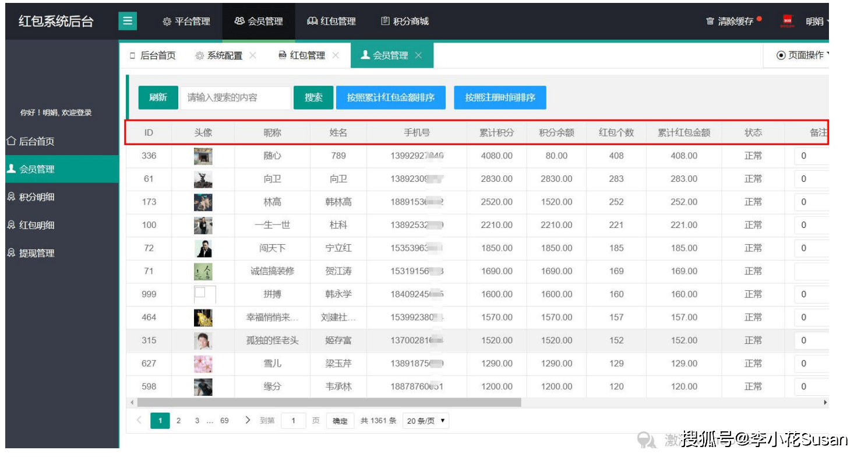Click the trash icon beside 清除缓存
Screen dimensions: 868x457
[710, 21]
